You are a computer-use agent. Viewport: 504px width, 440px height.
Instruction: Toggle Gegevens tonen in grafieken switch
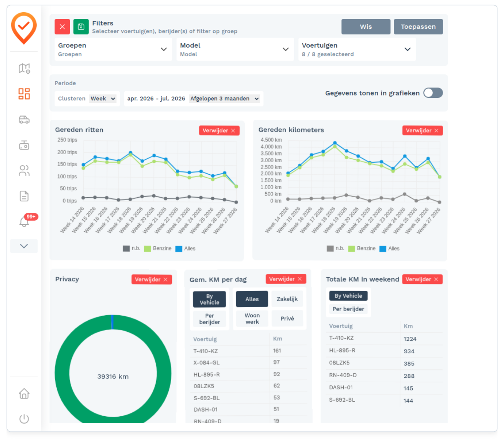point(433,93)
